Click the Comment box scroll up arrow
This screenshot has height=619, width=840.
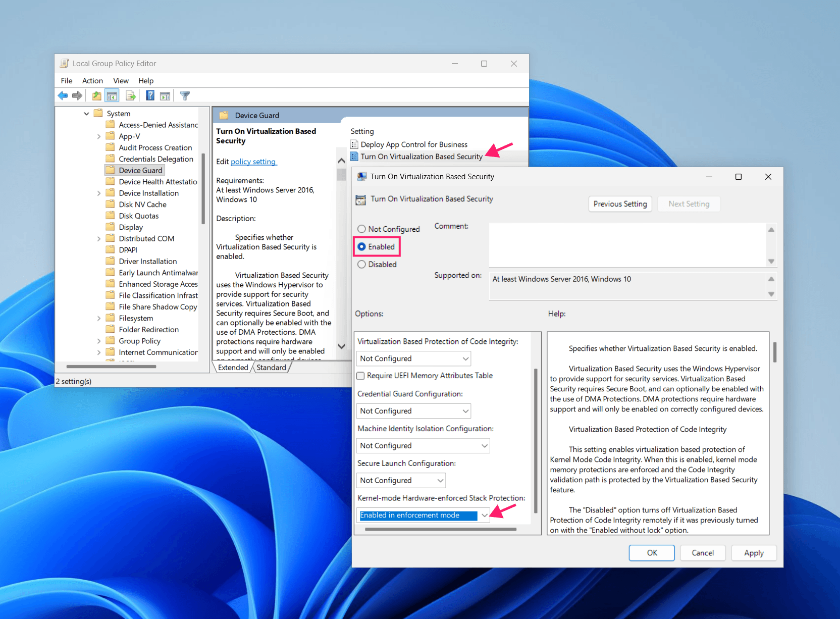pos(771,230)
